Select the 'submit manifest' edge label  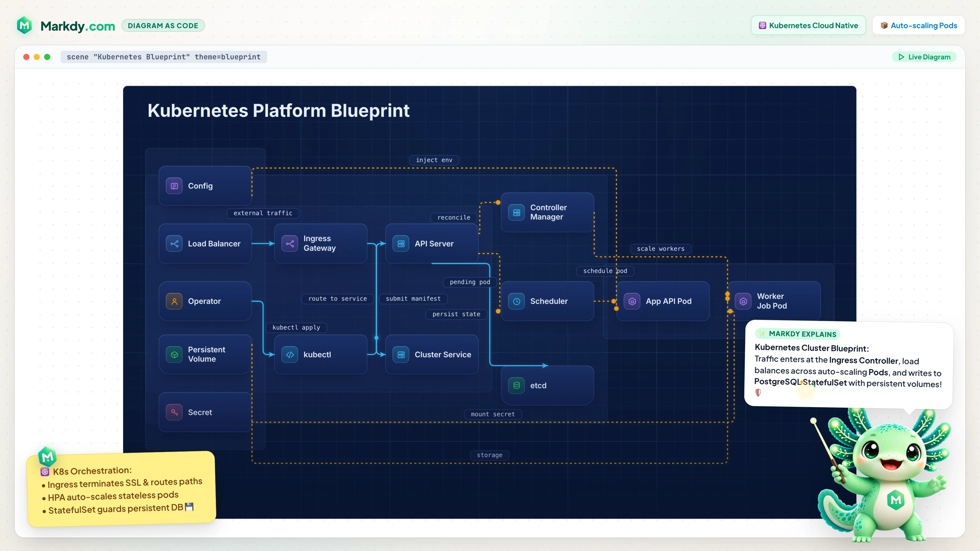point(413,298)
